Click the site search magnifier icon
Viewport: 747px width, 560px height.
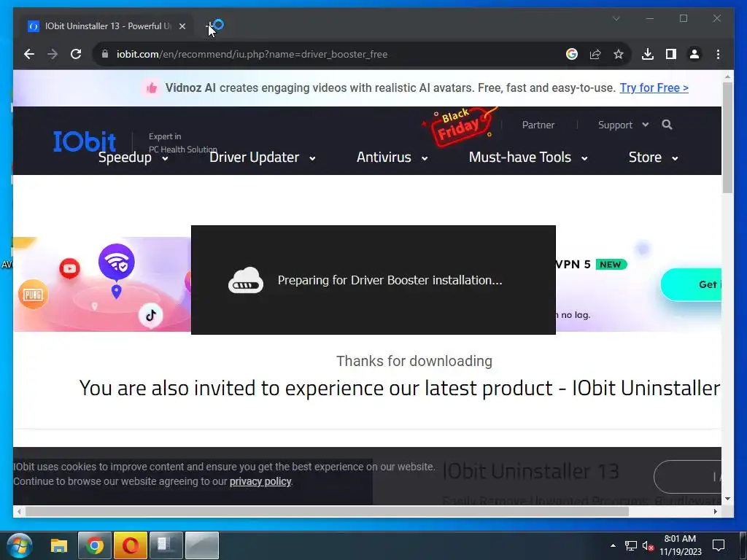click(667, 125)
